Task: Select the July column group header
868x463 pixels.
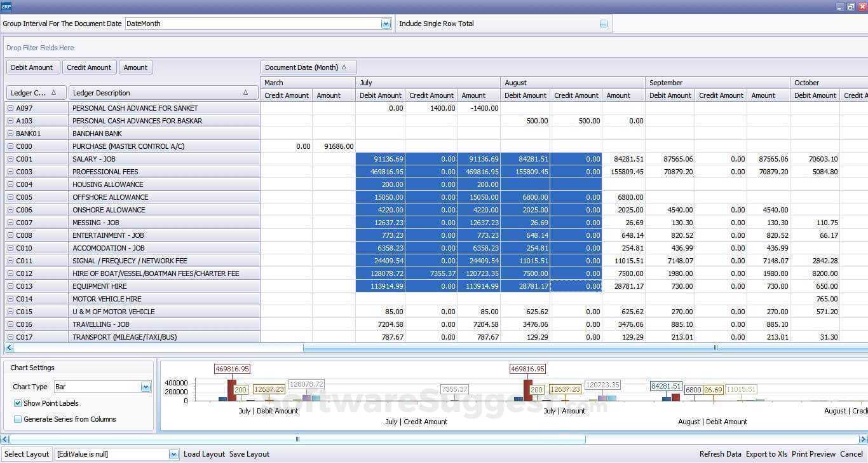Action: click(428, 83)
